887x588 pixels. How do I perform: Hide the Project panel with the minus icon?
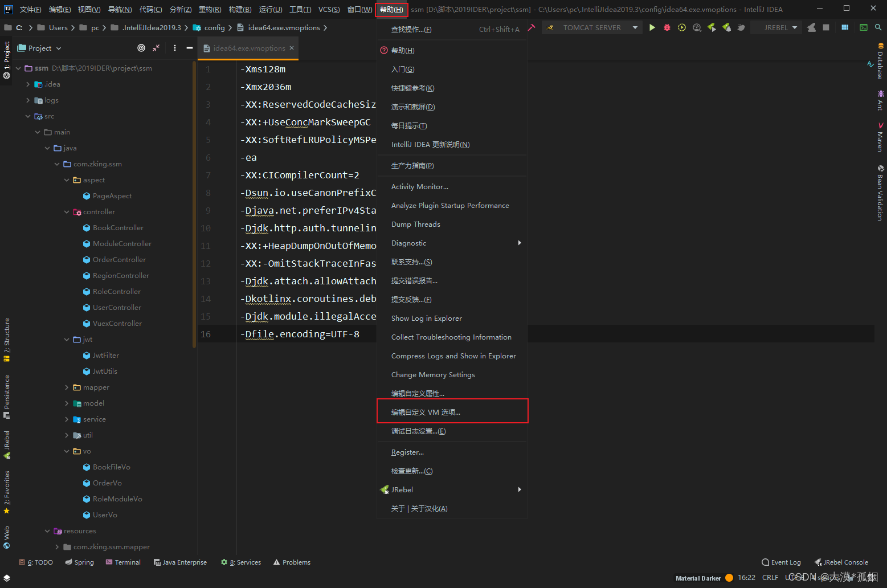click(x=190, y=48)
